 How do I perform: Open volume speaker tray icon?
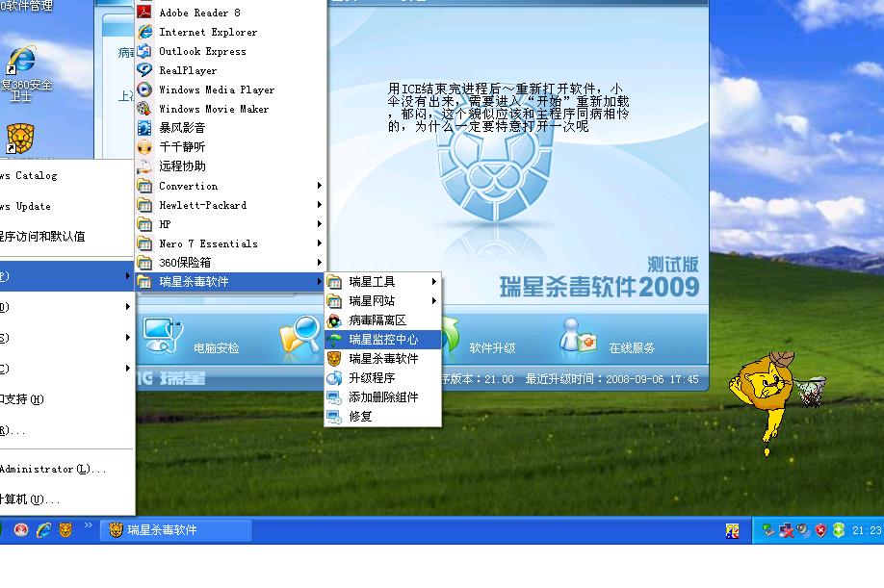[803, 530]
